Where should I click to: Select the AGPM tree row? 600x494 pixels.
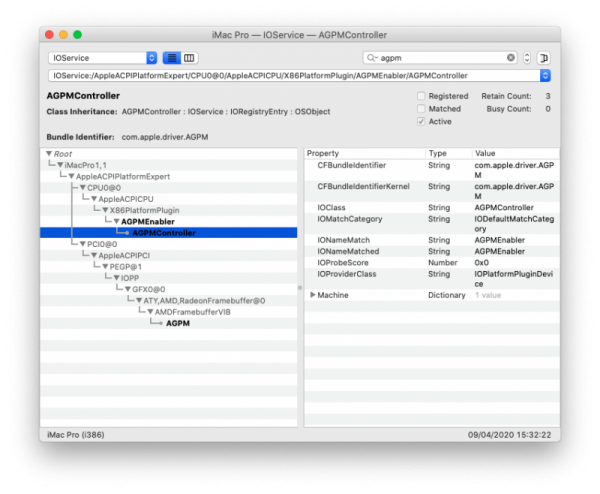coord(169,323)
